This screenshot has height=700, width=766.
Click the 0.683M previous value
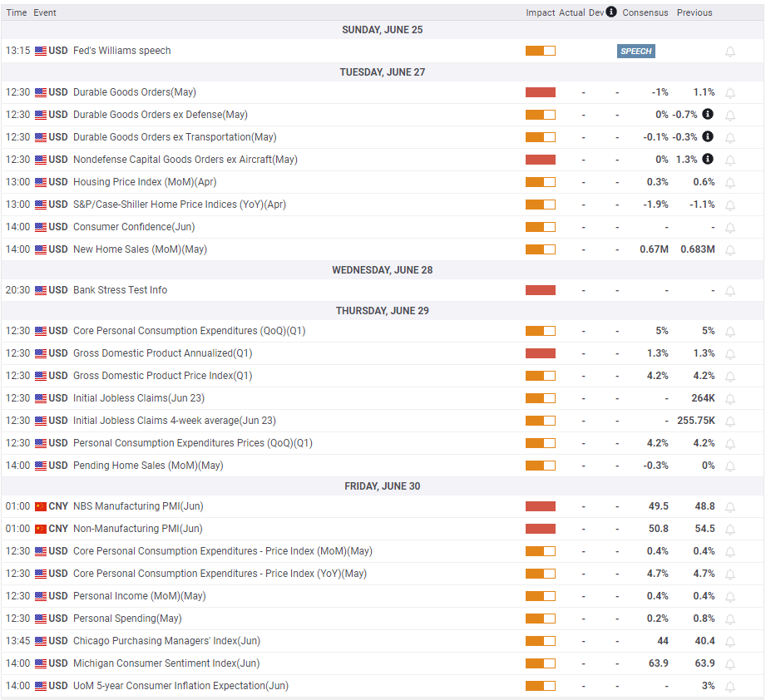pyautogui.click(x=698, y=249)
